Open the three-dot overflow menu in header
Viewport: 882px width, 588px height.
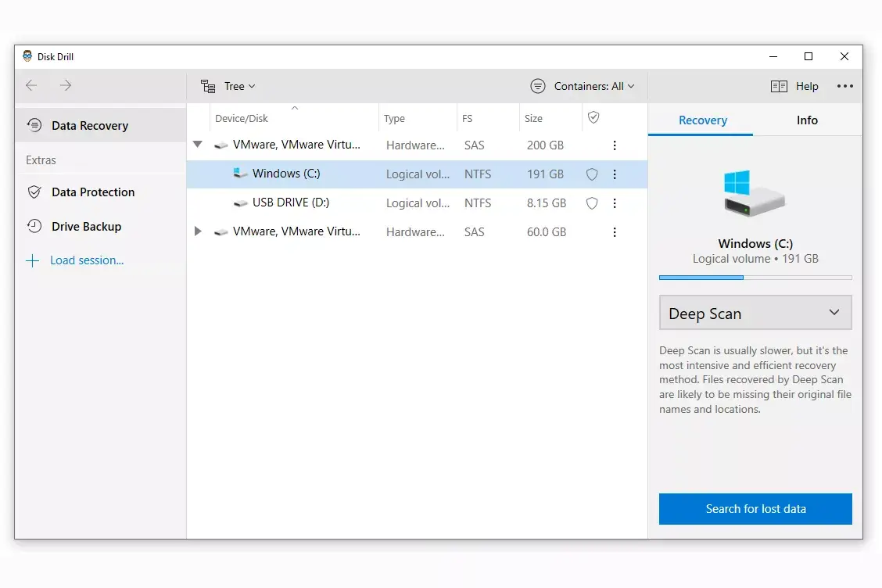point(844,87)
